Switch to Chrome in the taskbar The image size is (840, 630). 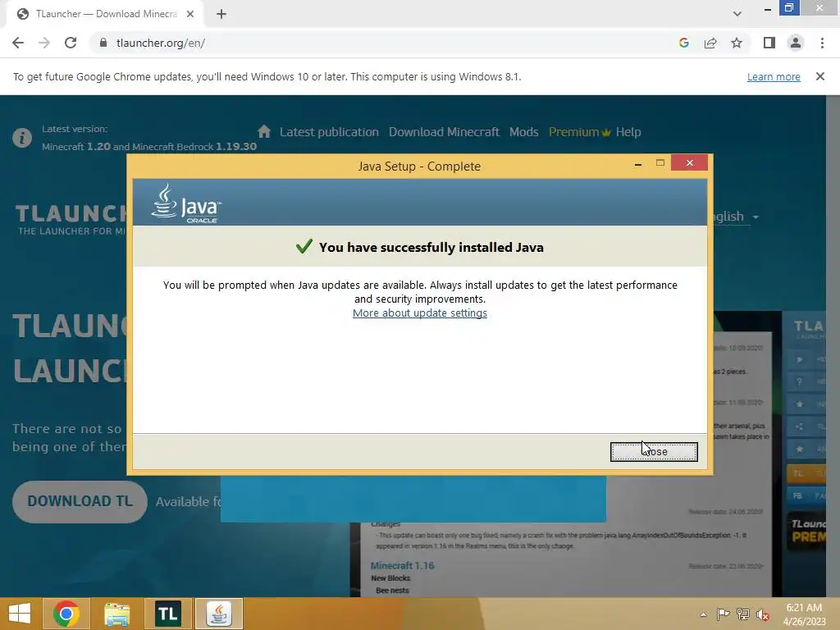pos(66,614)
